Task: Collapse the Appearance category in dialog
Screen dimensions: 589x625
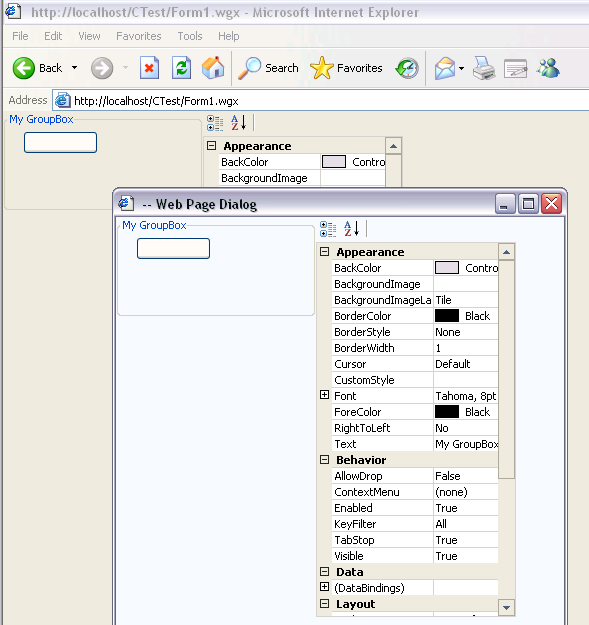Action: (x=325, y=252)
